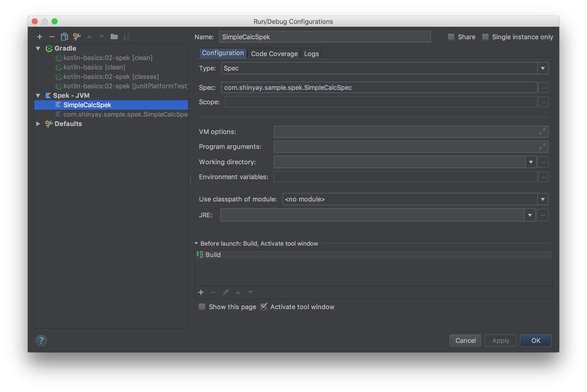
Task: Open the Help question mark button
Action: [41, 340]
